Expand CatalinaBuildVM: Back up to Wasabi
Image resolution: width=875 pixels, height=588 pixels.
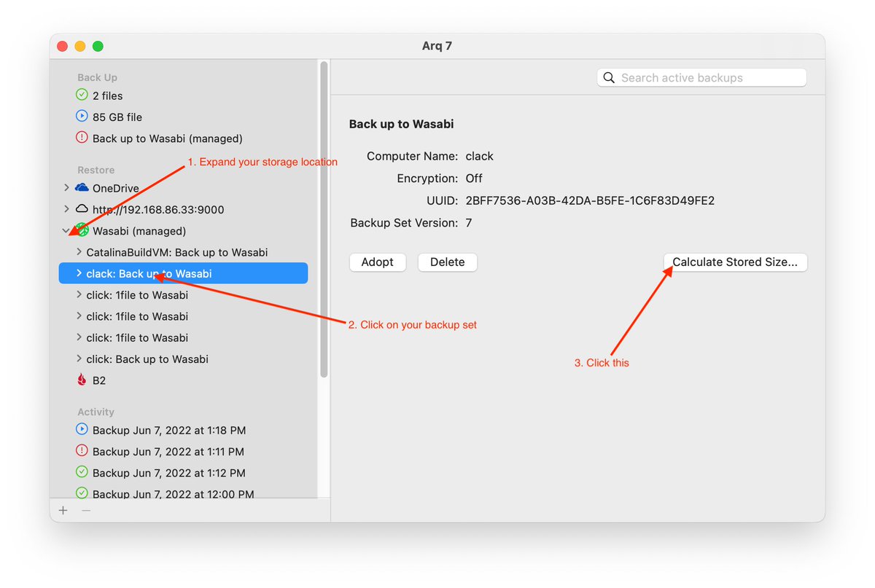[x=79, y=252]
